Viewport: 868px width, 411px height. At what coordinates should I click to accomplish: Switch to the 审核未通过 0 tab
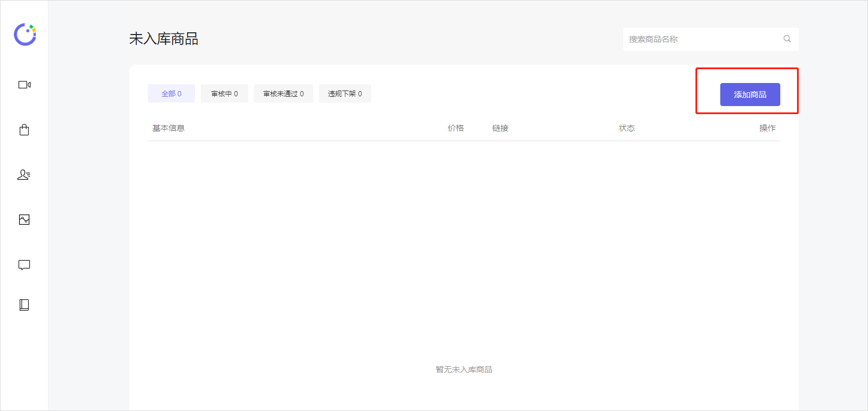click(x=283, y=93)
